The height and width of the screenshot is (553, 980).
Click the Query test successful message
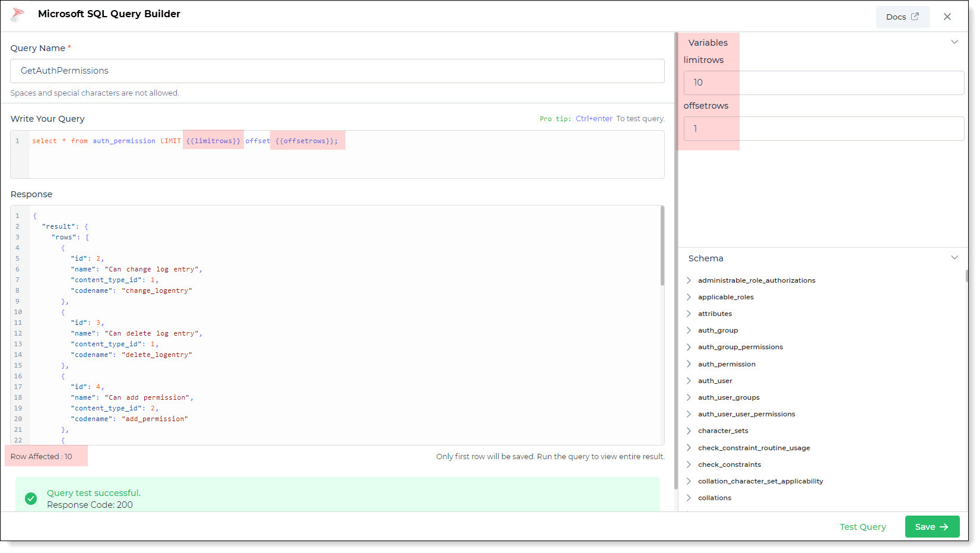94,493
